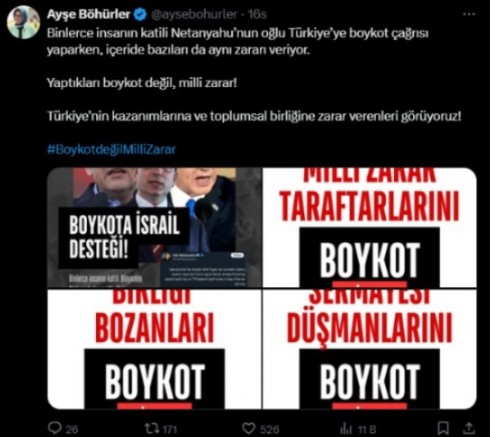Like the tweet with the heart icon
The height and width of the screenshot is (437, 490).
point(248,428)
